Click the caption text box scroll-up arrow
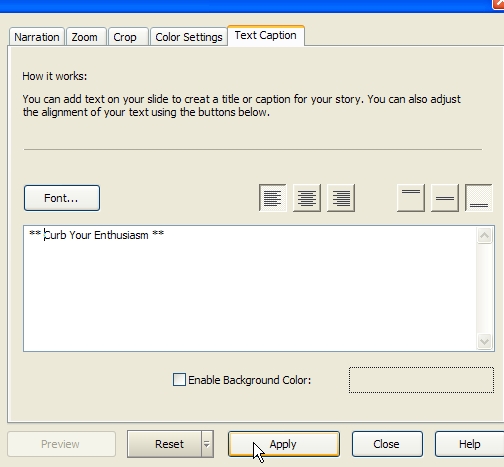Image resolution: width=504 pixels, height=467 pixels. (x=484, y=236)
